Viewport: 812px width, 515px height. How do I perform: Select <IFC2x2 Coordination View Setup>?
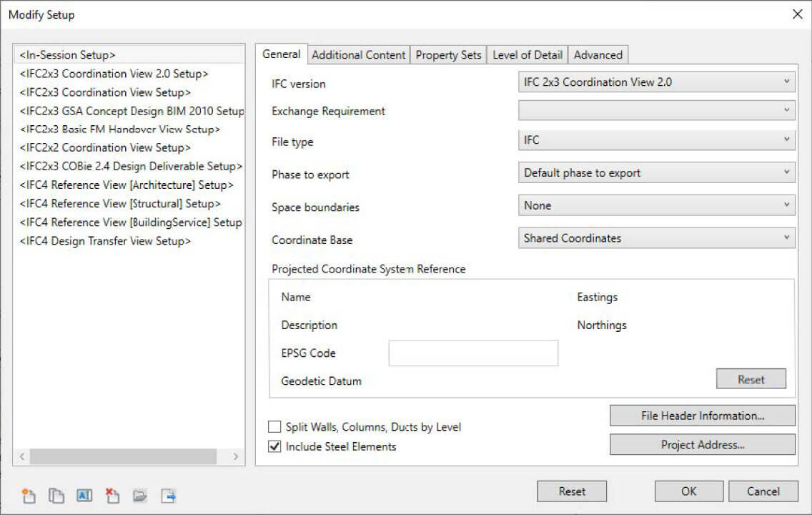[129, 147]
